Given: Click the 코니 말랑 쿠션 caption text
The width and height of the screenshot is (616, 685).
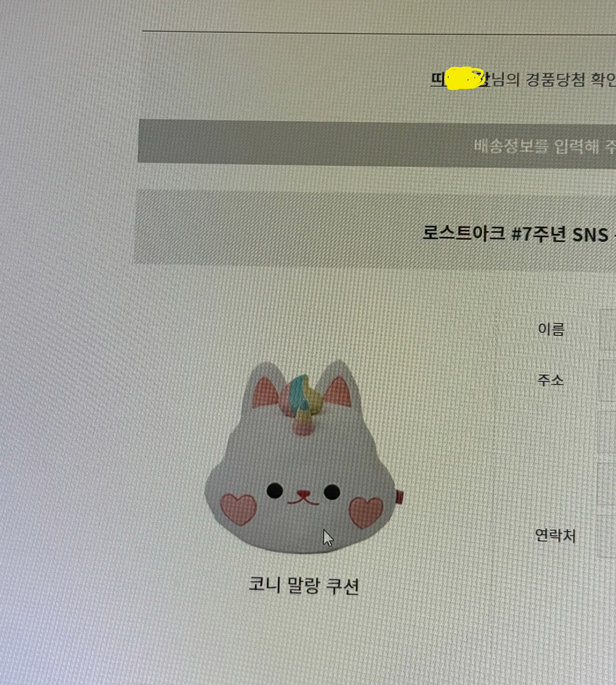Looking at the screenshot, I should [x=303, y=585].
